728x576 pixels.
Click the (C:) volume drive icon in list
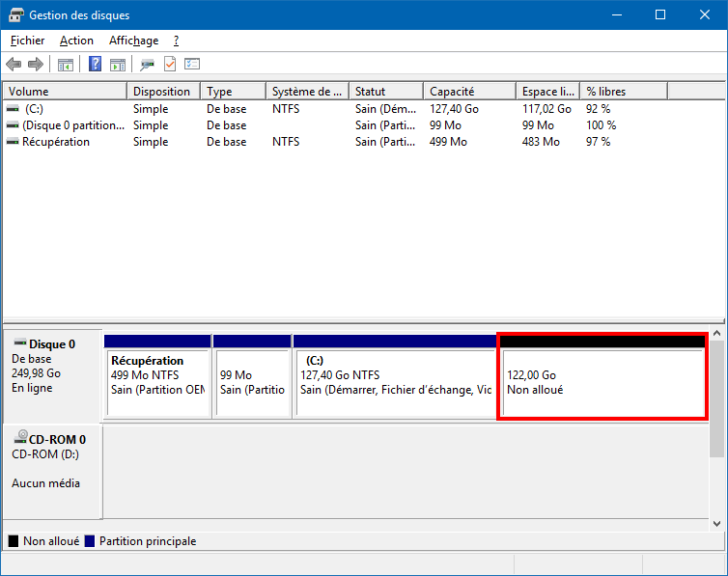coord(13,108)
